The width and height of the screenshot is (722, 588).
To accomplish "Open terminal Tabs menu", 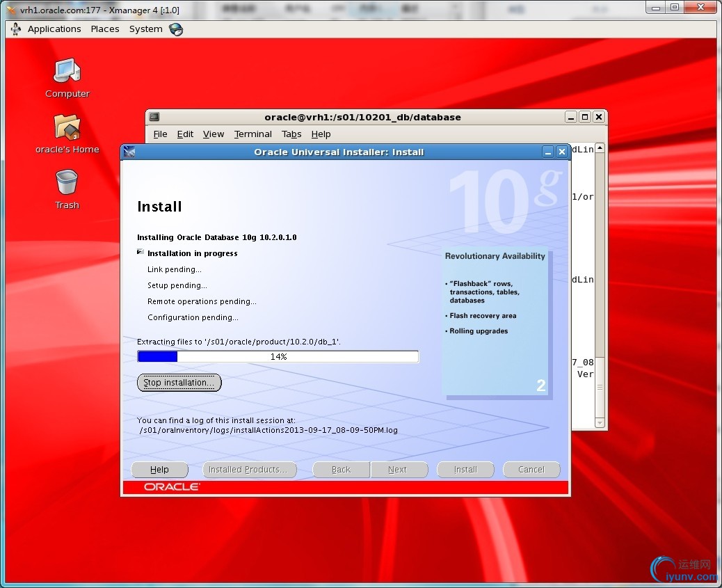I will (x=291, y=134).
